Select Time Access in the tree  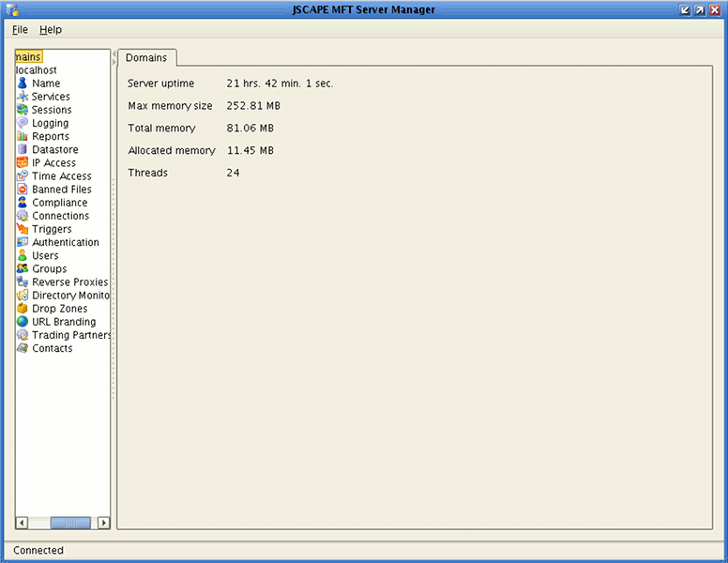point(62,176)
